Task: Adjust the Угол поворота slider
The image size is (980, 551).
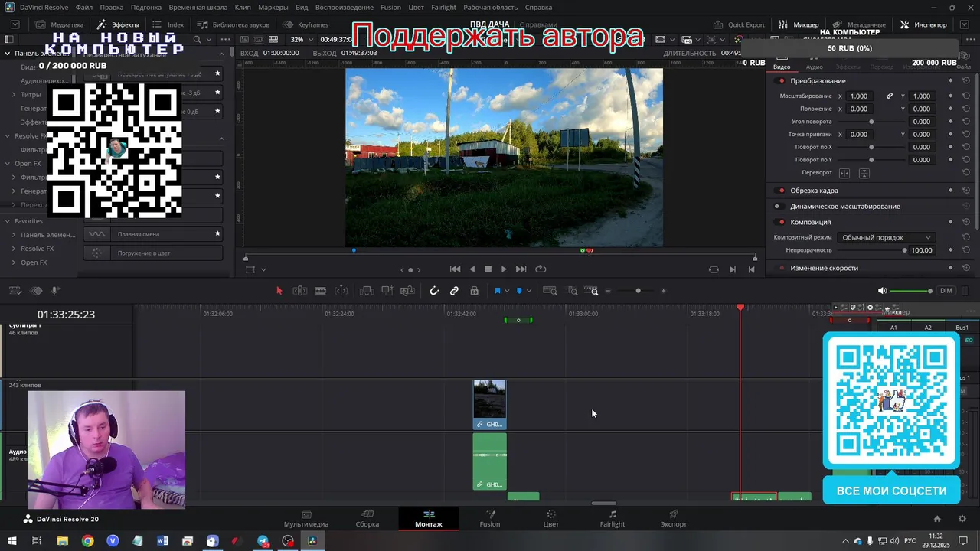Action: point(871,122)
